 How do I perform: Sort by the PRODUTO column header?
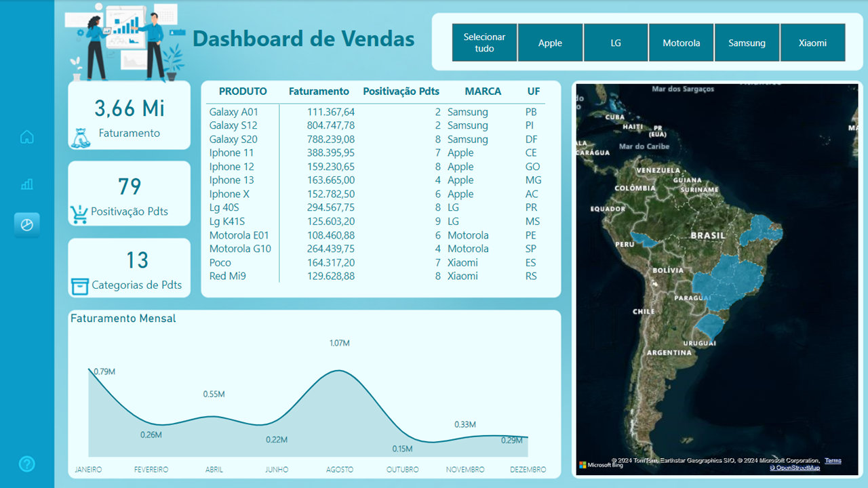(243, 91)
